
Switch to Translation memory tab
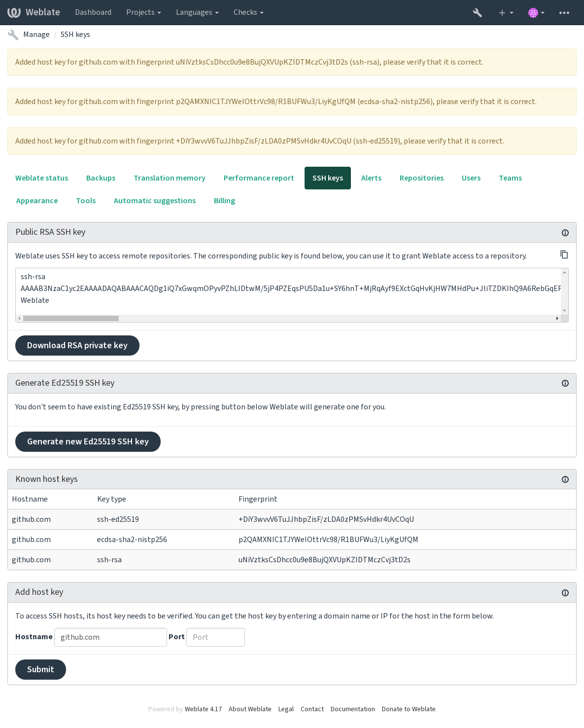point(170,178)
